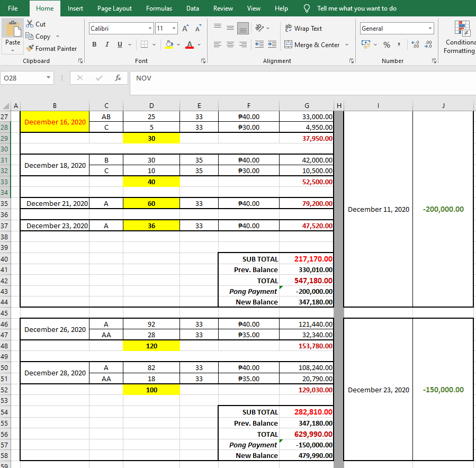This screenshot has width=476, height=468.
Task: Open the text orientation tool
Action: (259, 28)
